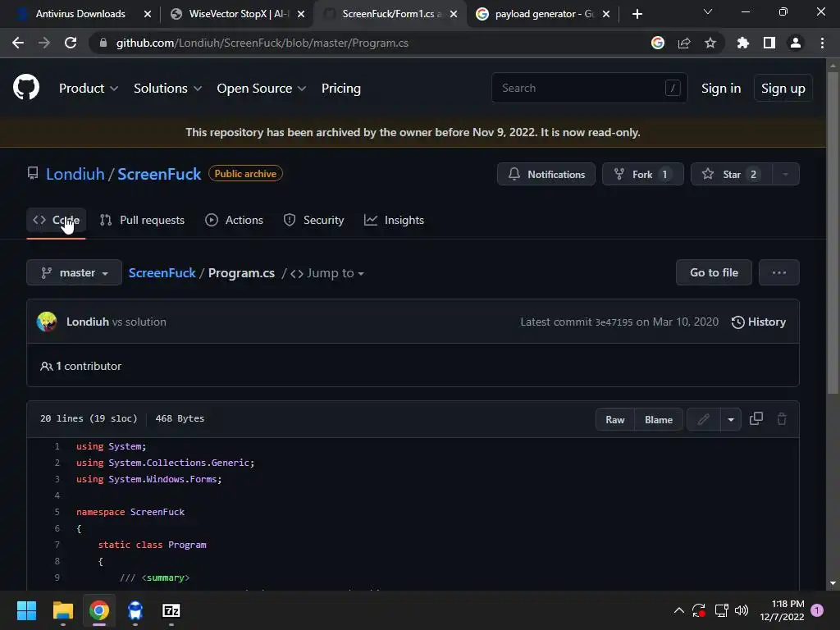View the Raw file
This screenshot has width=840, height=630.
(615, 419)
